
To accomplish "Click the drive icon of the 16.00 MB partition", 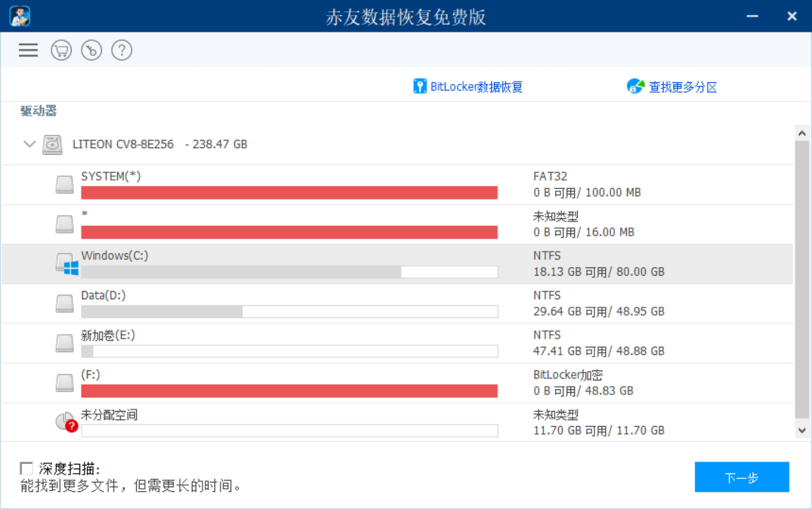I will (x=65, y=224).
